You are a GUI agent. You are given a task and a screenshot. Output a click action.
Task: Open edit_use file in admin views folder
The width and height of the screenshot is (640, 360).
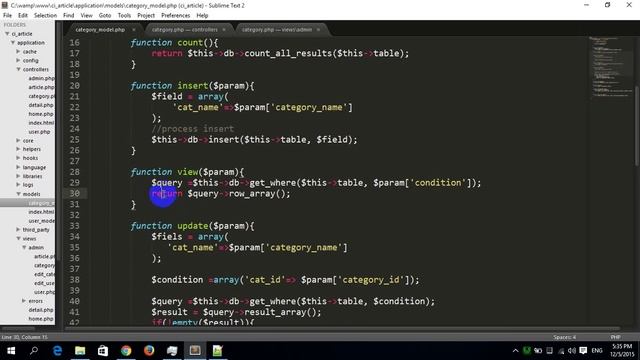point(44,283)
